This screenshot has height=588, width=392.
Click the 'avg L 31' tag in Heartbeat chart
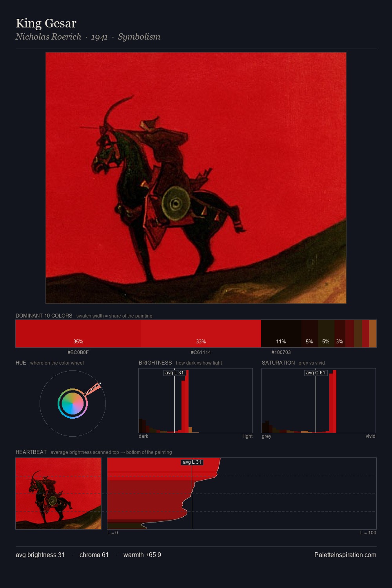pyautogui.click(x=192, y=462)
